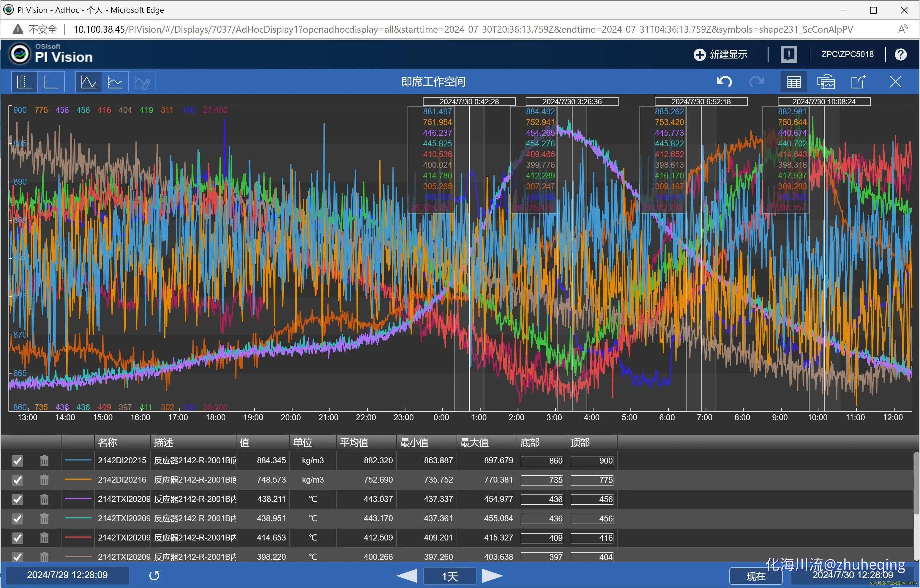Delete the 438.951 value row trash icon
Screen dimensions: 920x588
(44, 519)
